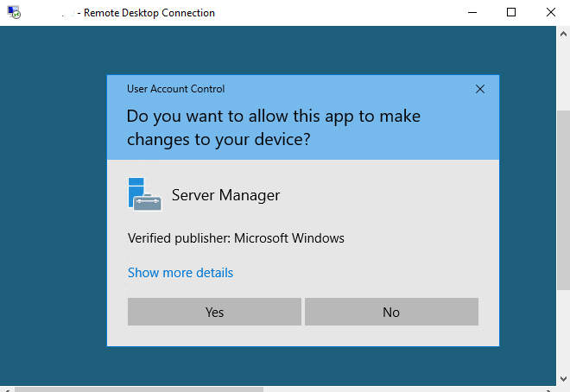The image size is (570, 392).
Task: Minimize the Remote Desktop Connection window
Action: [472, 13]
